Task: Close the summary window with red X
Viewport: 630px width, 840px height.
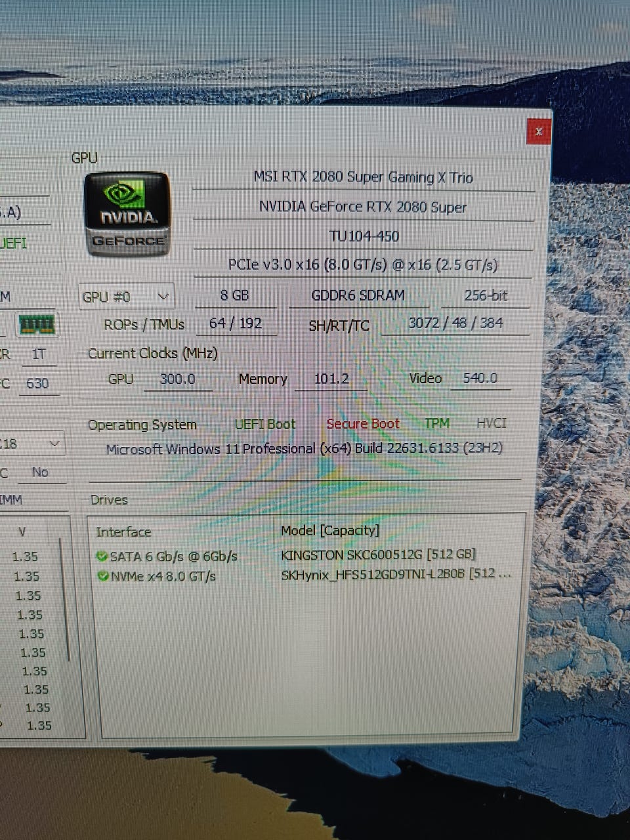Action: (538, 132)
